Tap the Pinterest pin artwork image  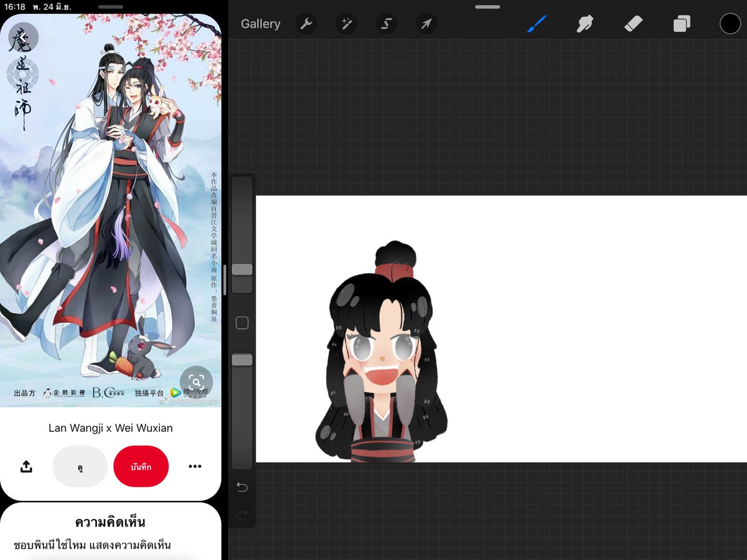point(111,210)
